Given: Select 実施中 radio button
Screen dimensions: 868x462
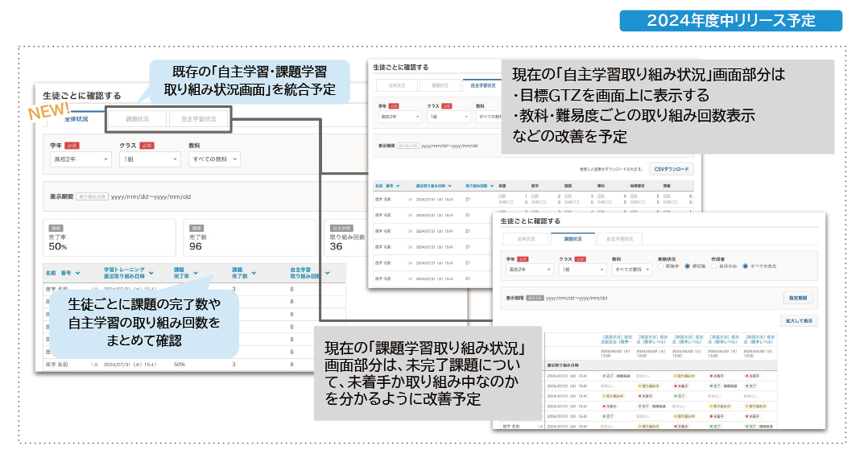Looking at the screenshot, I should pyautogui.click(x=660, y=266).
